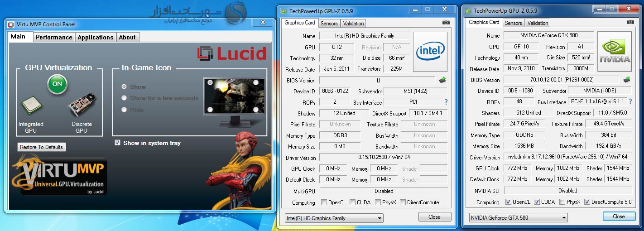Open the About tab
Screen dimensions: 644x231
coord(127,37)
